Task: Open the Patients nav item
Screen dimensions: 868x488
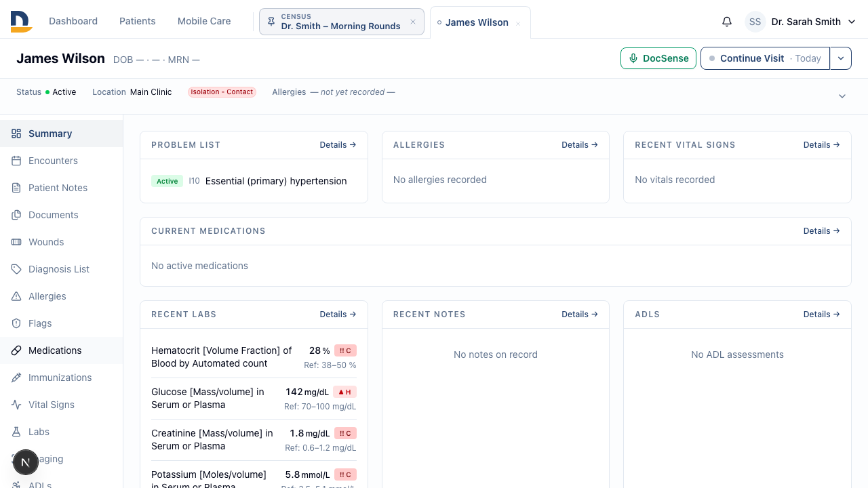Action: click(x=138, y=21)
